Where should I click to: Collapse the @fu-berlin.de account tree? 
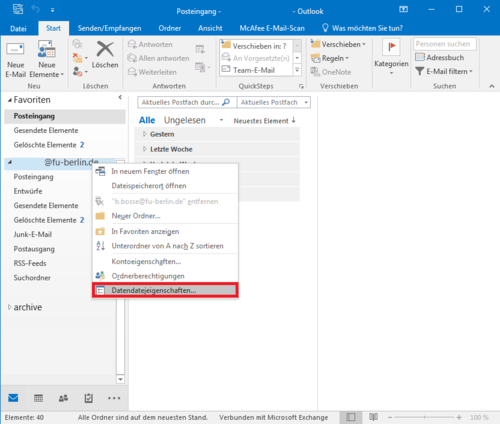coord(10,162)
